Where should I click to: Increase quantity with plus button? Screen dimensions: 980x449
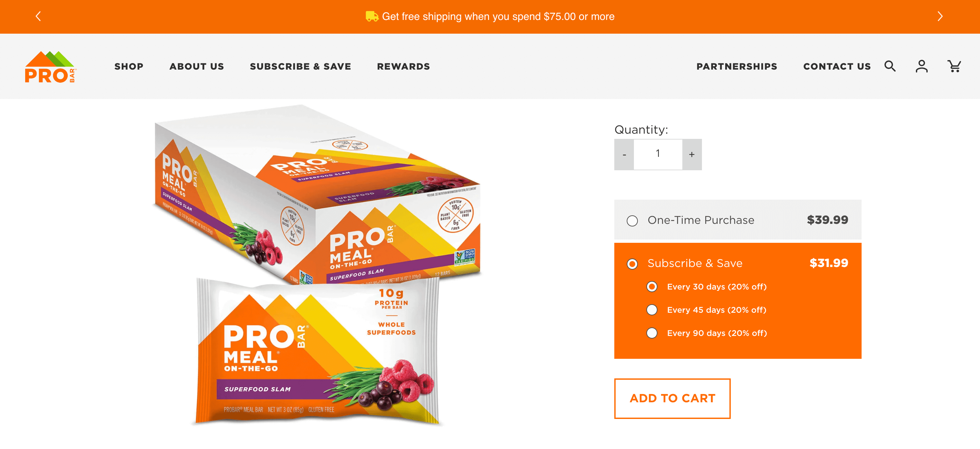[691, 154]
